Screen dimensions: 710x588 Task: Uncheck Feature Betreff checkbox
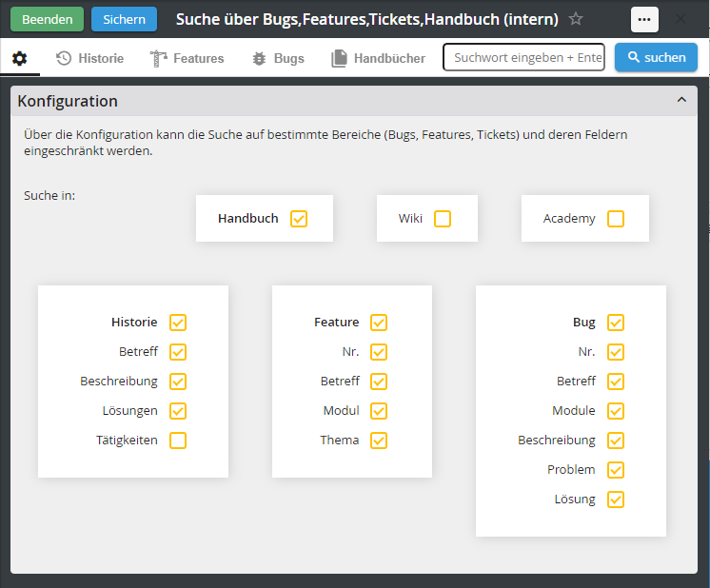point(379,382)
